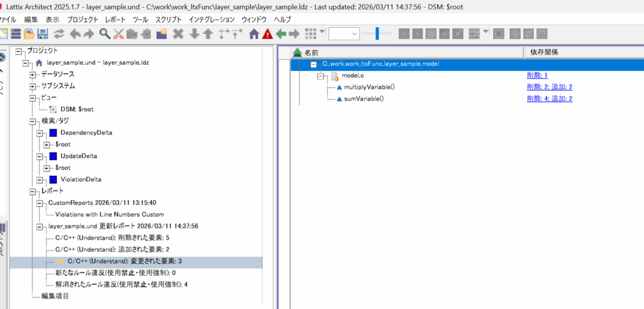
Task: Click the Save floppy disk toolbar icon
Action: [43, 33]
